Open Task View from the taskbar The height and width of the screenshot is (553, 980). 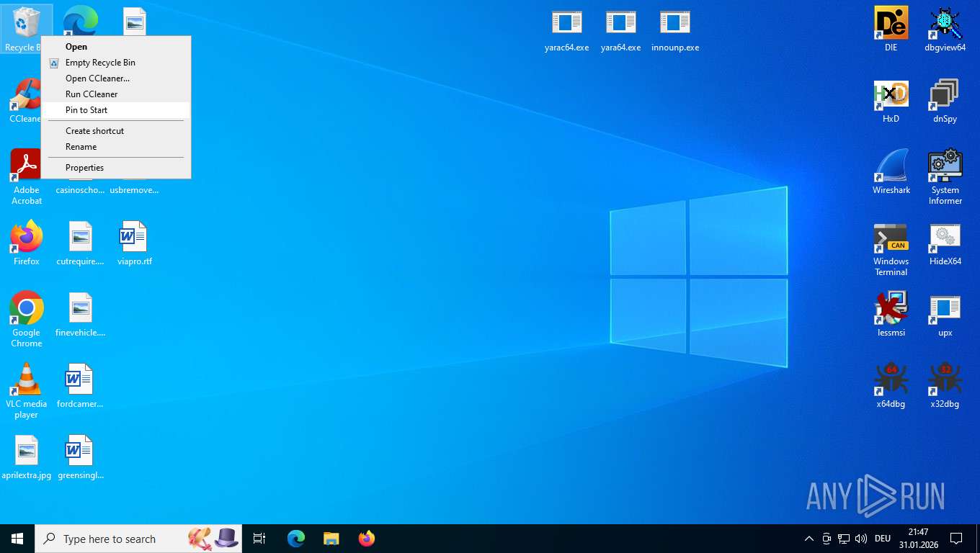tap(259, 539)
